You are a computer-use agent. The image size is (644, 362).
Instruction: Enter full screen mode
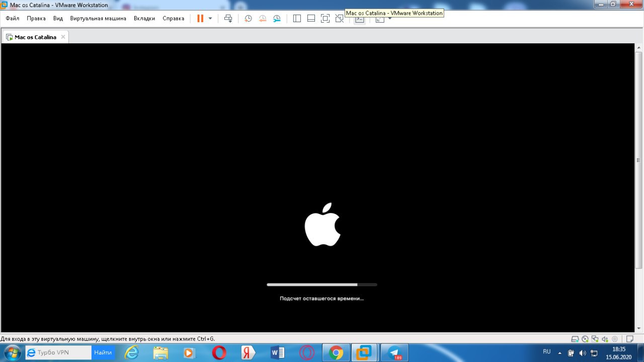tap(325, 18)
